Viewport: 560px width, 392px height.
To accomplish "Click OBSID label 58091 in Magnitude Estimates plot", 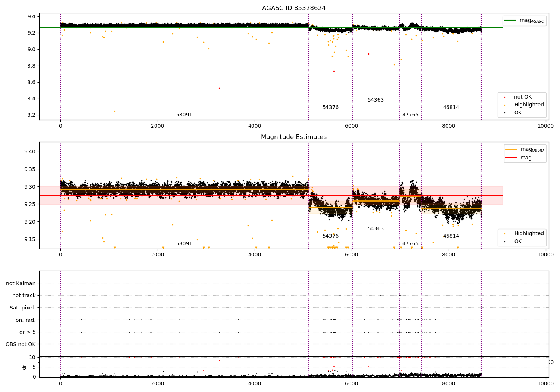I will 184,244.
